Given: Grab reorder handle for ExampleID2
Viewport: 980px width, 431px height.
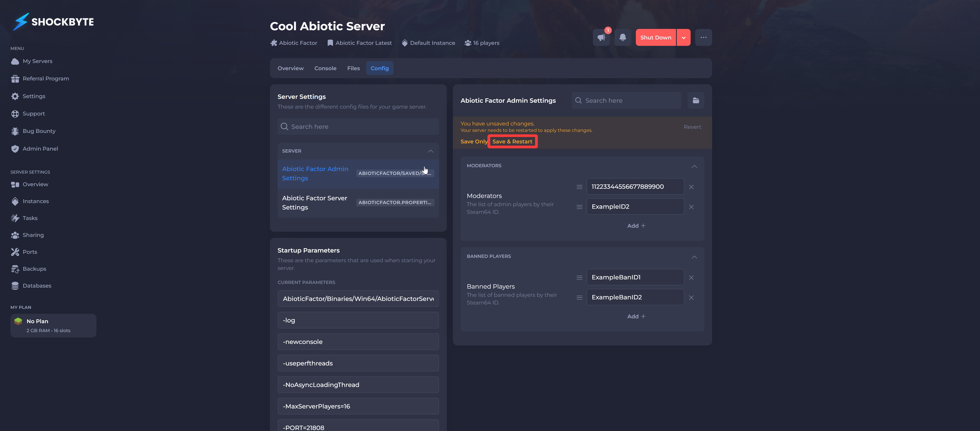Looking at the screenshot, I should (x=579, y=207).
